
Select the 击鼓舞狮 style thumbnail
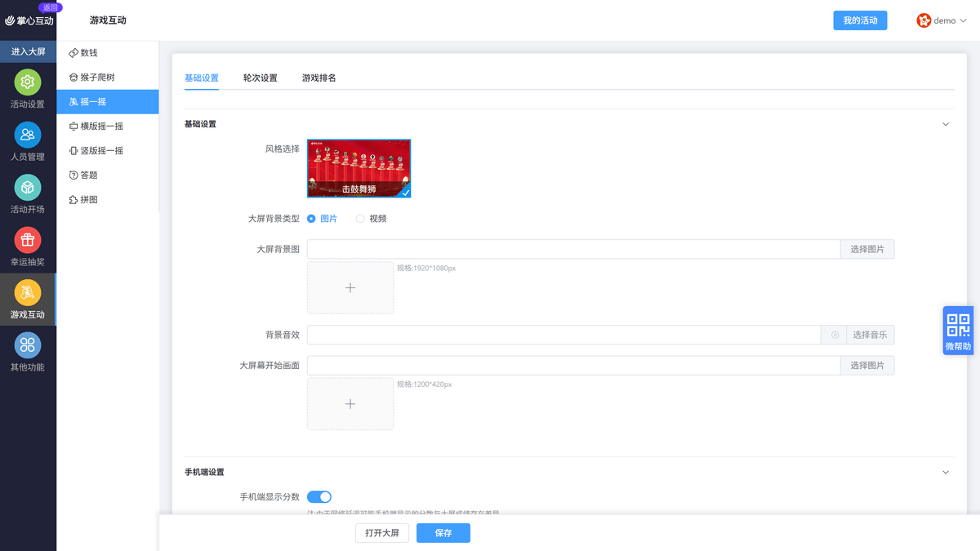pyautogui.click(x=359, y=168)
